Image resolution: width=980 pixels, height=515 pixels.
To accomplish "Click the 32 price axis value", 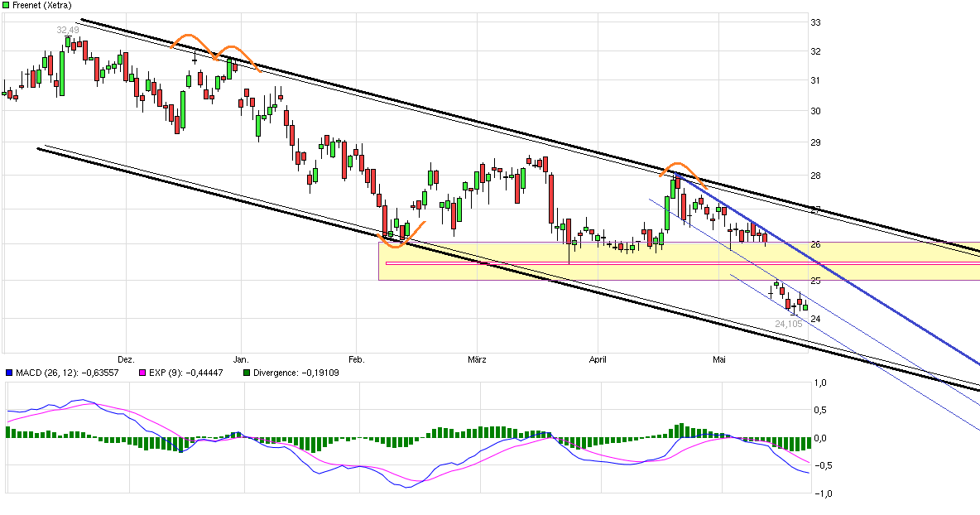I will tap(815, 51).
